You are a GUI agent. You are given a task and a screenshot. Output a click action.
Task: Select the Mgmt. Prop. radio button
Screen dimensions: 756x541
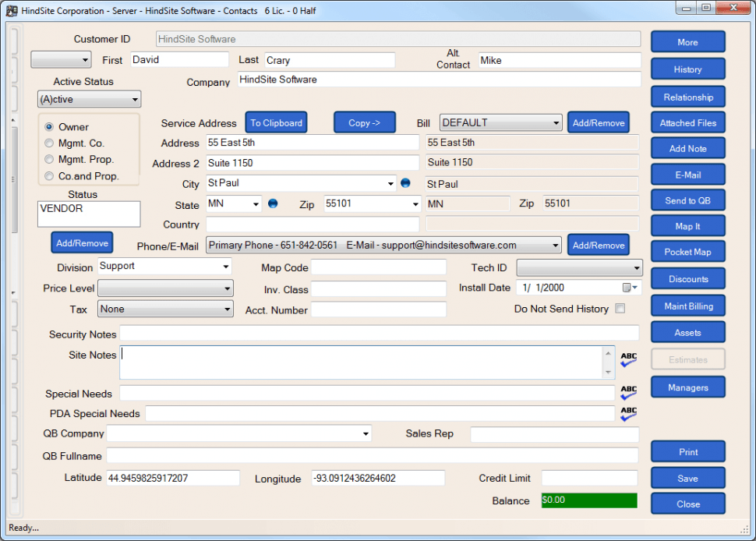(49, 159)
